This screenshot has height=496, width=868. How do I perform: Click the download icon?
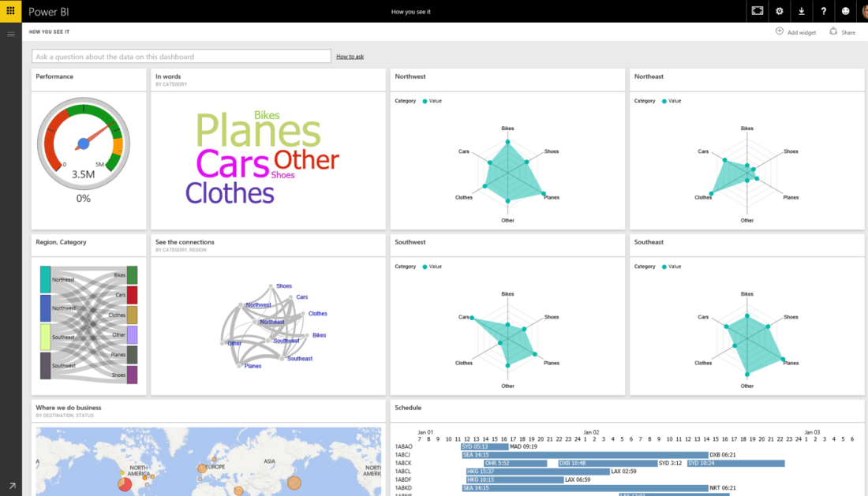click(802, 11)
